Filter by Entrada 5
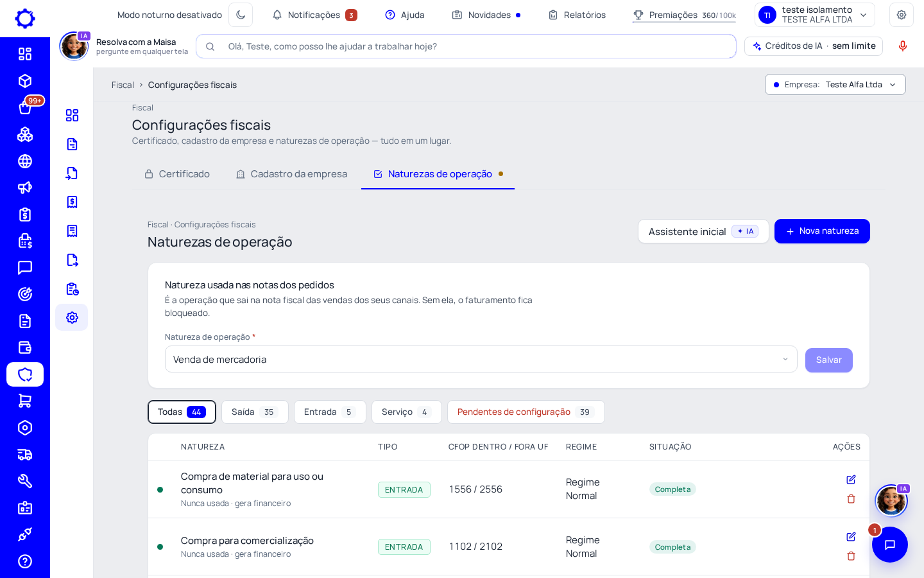 pos(330,412)
